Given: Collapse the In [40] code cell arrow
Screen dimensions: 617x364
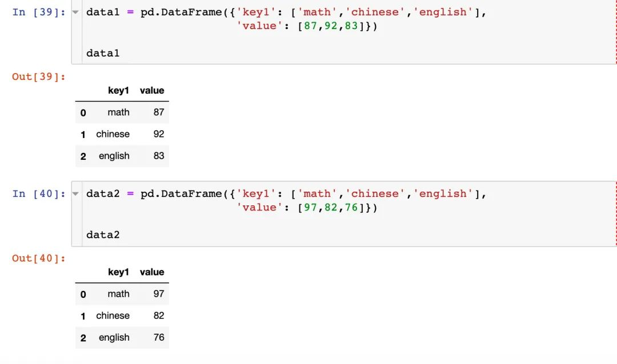Looking at the screenshot, I should pos(75,193).
